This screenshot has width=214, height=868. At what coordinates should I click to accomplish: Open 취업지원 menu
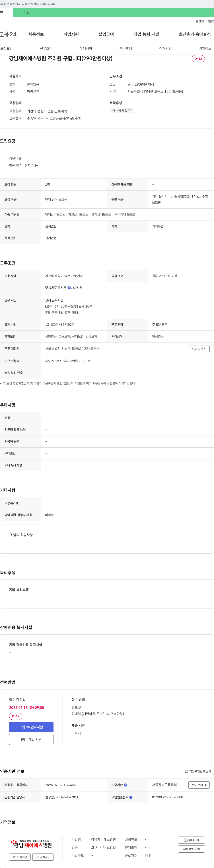(x=71, y=34)
